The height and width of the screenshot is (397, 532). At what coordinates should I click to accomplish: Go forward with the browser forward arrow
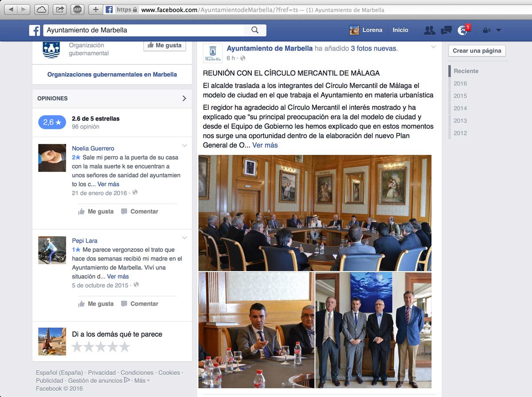point(23,9)
